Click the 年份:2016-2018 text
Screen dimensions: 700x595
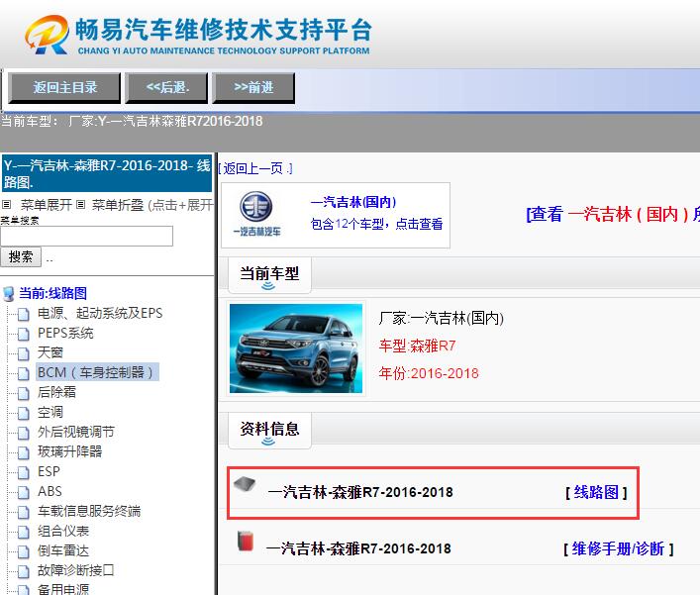(x=429, y=373)
